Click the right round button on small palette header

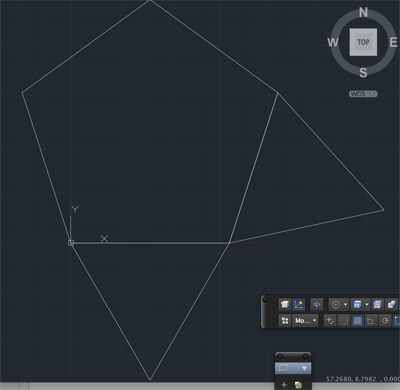pyautogui.click(x=305, y=357)
